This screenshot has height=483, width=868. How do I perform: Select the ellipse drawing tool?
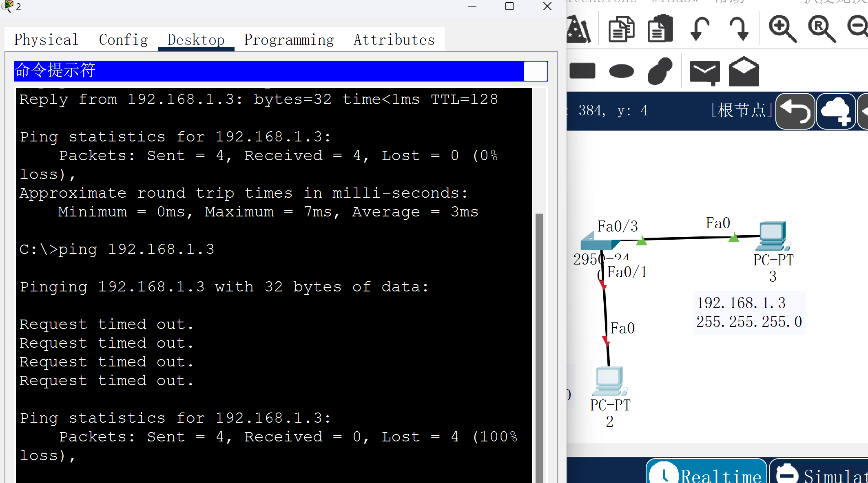[x=621, y=71]
